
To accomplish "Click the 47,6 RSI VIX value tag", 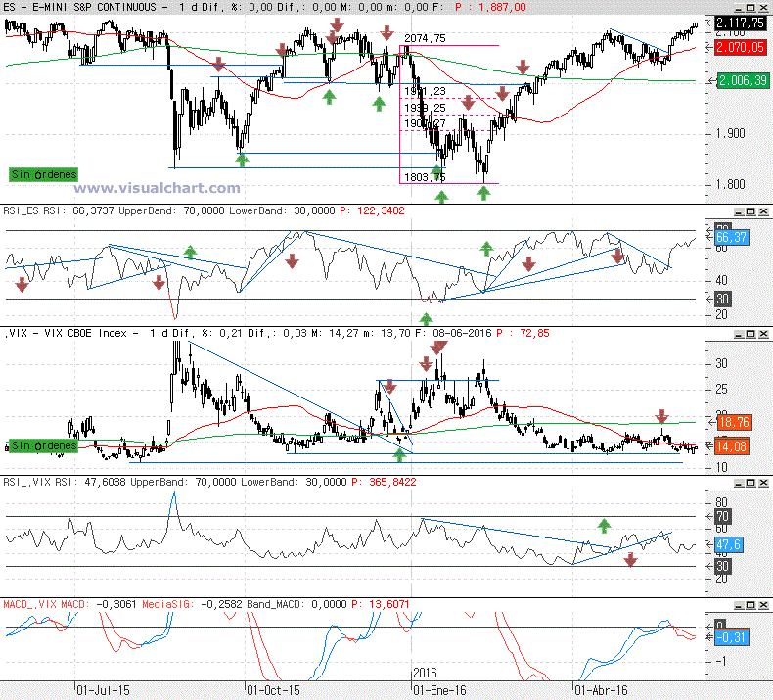I will pos(729,544).
